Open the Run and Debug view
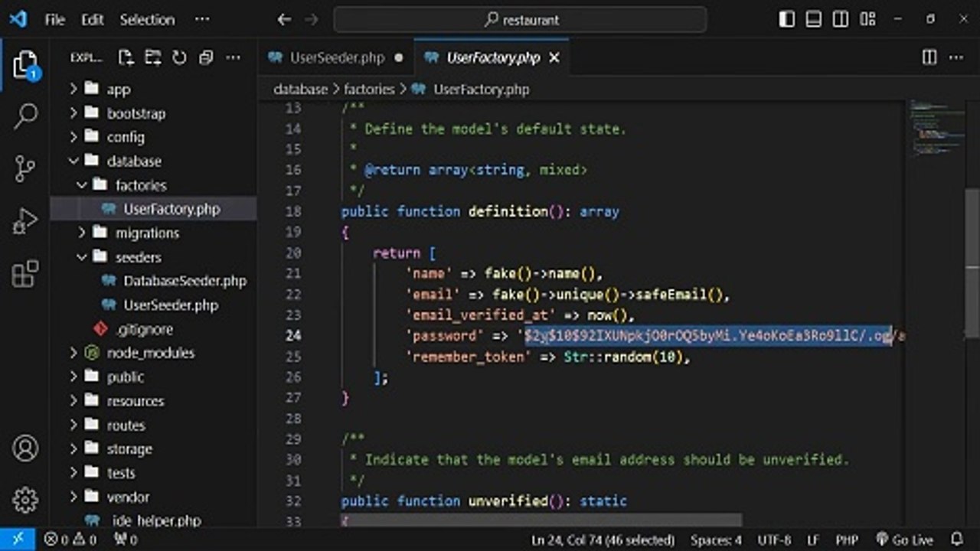The image size is (980, 551). (x=24, y=221)
